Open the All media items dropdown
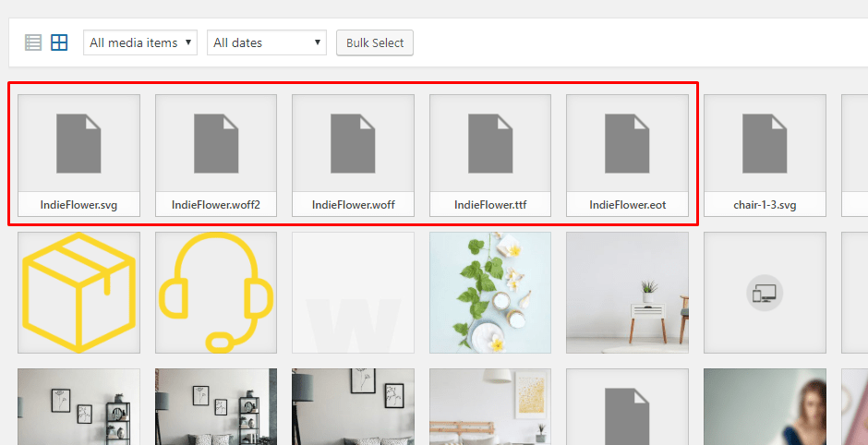This screenshot has height=445, width=868. click(140, 42)
